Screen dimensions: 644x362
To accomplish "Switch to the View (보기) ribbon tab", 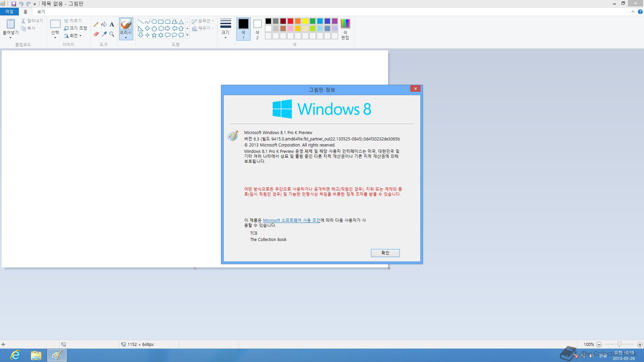I will coord(41,12).
